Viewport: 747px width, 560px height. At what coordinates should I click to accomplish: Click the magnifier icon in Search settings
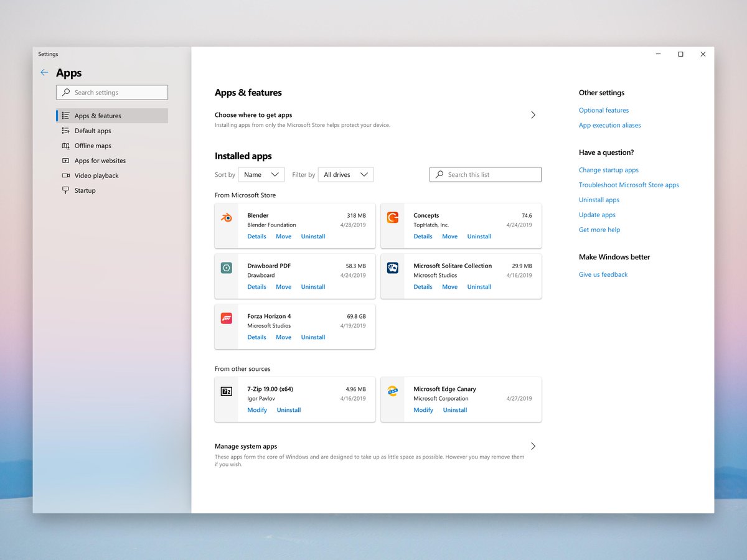[66, 92]
